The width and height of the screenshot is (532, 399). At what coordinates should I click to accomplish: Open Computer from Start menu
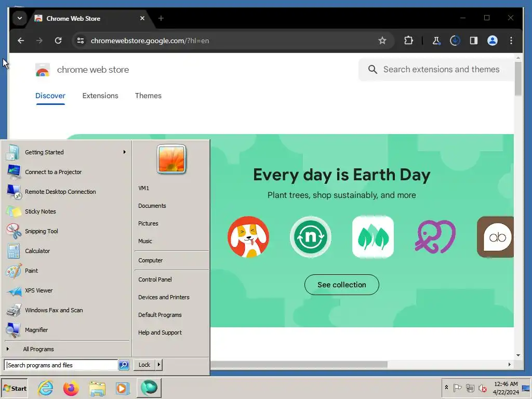[x=171, y=260]
